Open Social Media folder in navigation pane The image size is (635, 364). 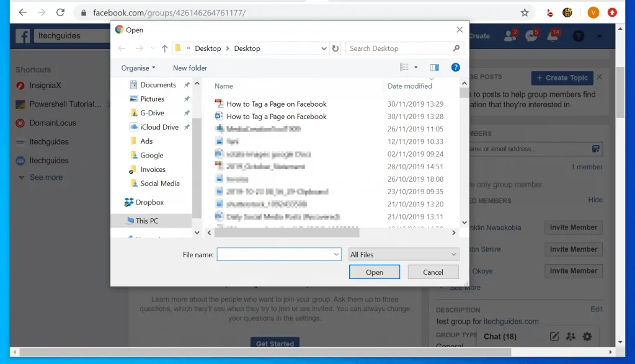[x=159, y=184]
